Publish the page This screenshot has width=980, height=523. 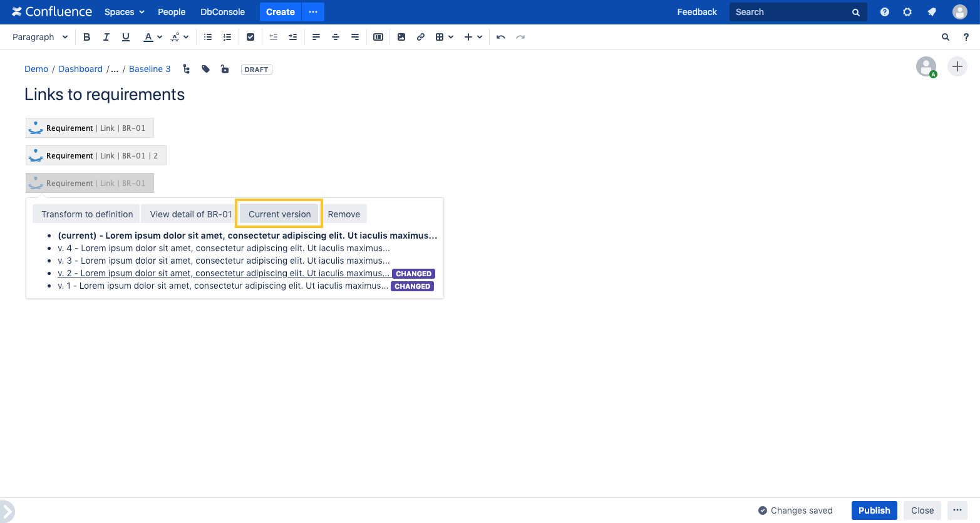(x=874, y=510)
